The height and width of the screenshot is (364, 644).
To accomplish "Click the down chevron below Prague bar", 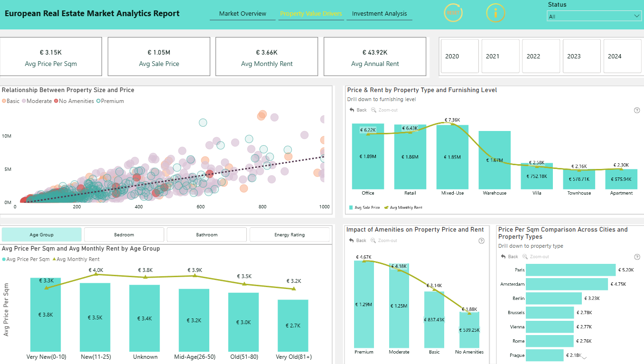I will pyautogui.click(x=584, y=358).
